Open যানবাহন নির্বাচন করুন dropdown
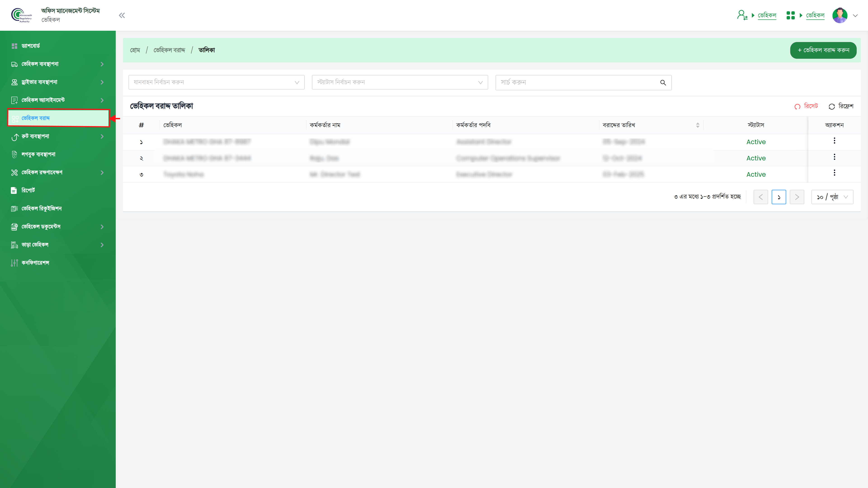This screenshot has height=488, width=868. click(x=216, y=82)
